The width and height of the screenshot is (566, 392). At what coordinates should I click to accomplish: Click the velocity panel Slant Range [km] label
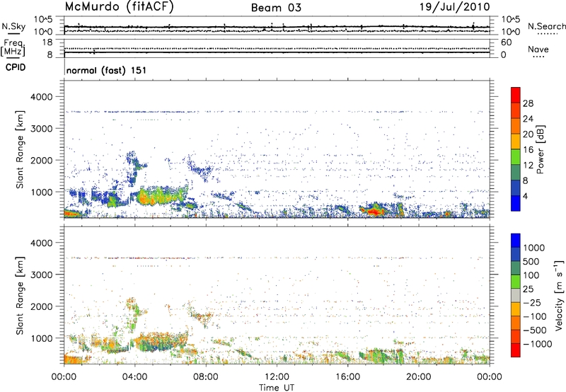coord(20,296)
